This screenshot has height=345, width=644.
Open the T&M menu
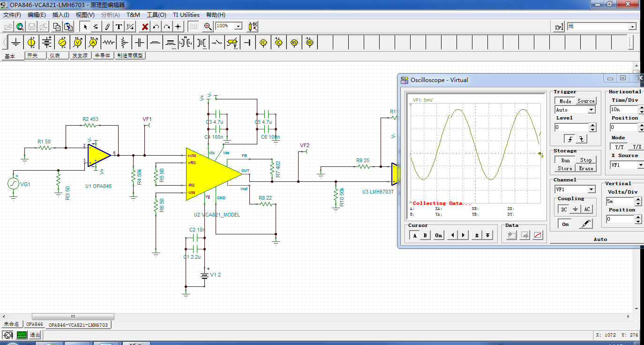point(133,15)
